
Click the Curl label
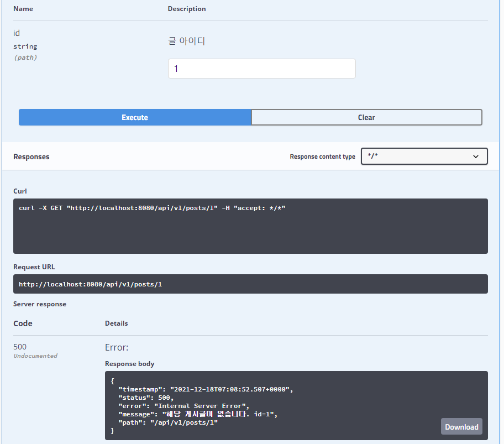pos(20,191)
